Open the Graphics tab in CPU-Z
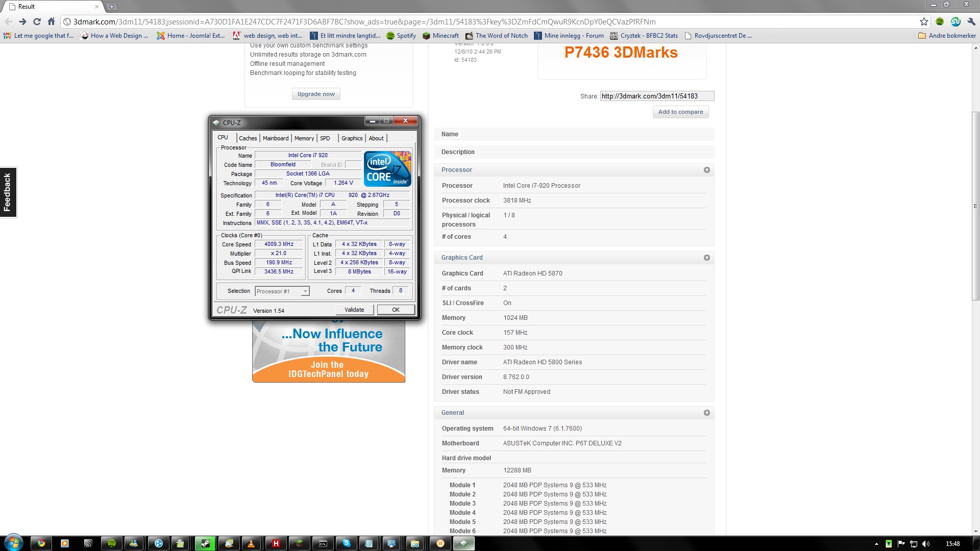The width and height of the screenshot is (980, 551). [x=352, y=138]
